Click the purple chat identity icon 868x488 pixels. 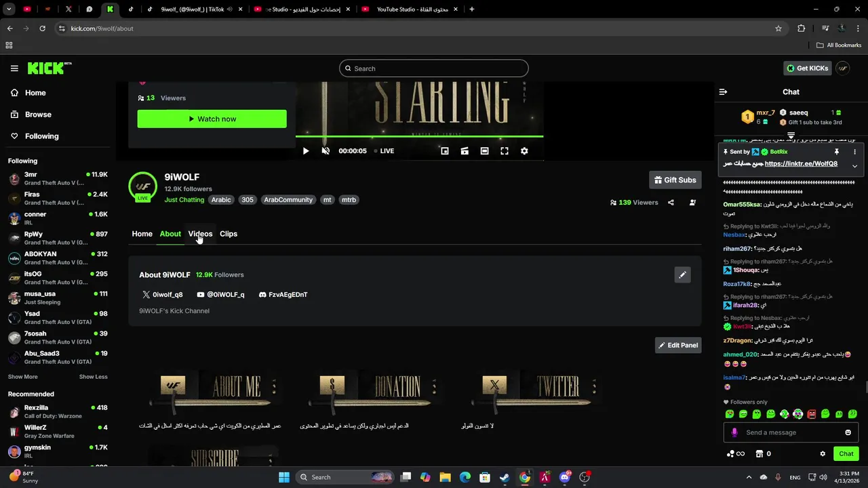tap(734, 432)
